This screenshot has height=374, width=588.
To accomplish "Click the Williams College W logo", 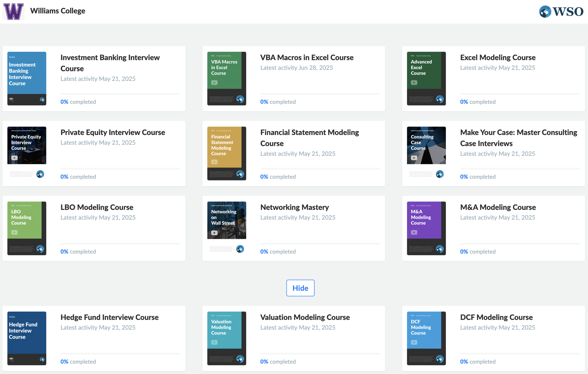I will point(13,11).
